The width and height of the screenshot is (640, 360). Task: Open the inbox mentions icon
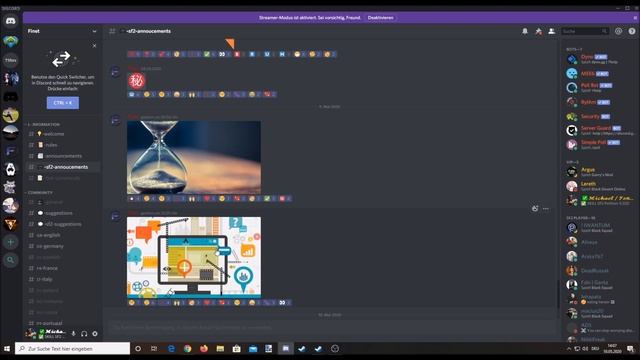click(619, 31)
